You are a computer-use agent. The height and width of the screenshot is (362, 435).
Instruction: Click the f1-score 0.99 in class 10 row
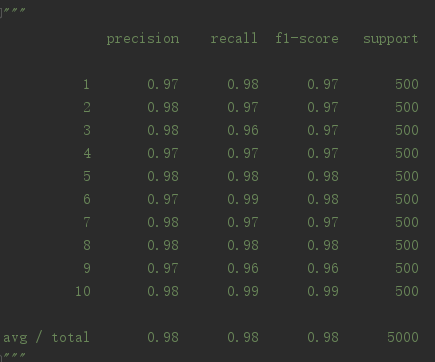coord(323,291)
